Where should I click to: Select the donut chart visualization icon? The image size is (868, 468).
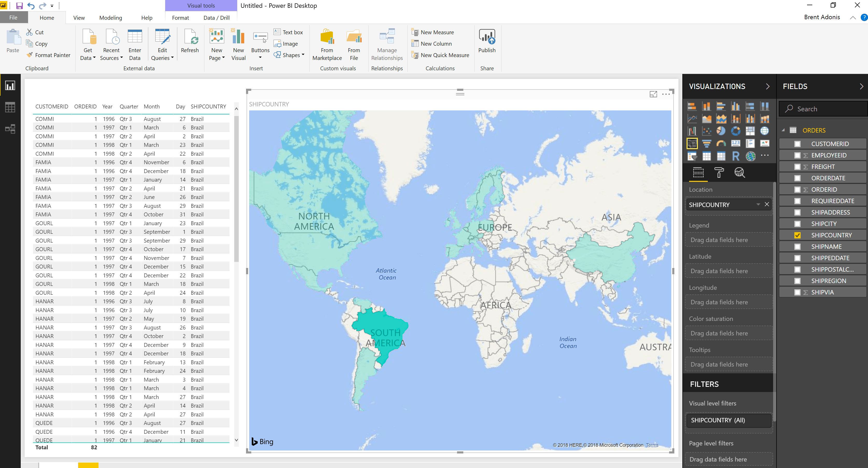pyautogui.click(x=736, y=131)
